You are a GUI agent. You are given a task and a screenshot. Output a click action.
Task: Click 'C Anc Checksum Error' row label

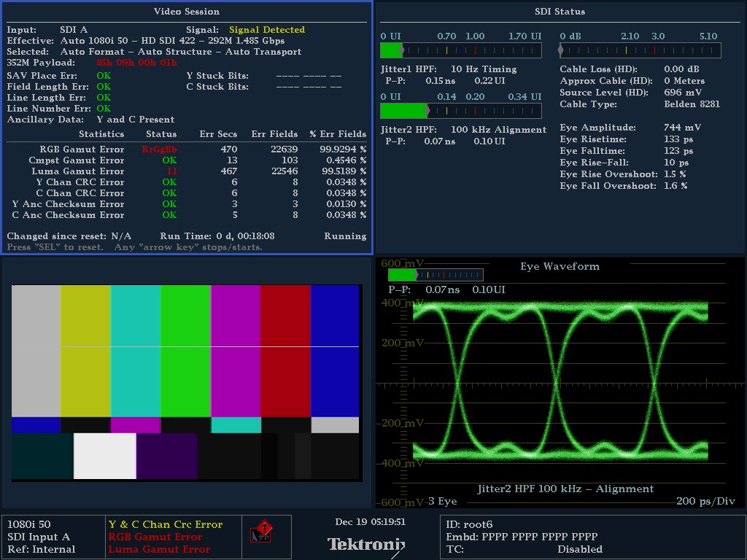click(x=68, y=215)
